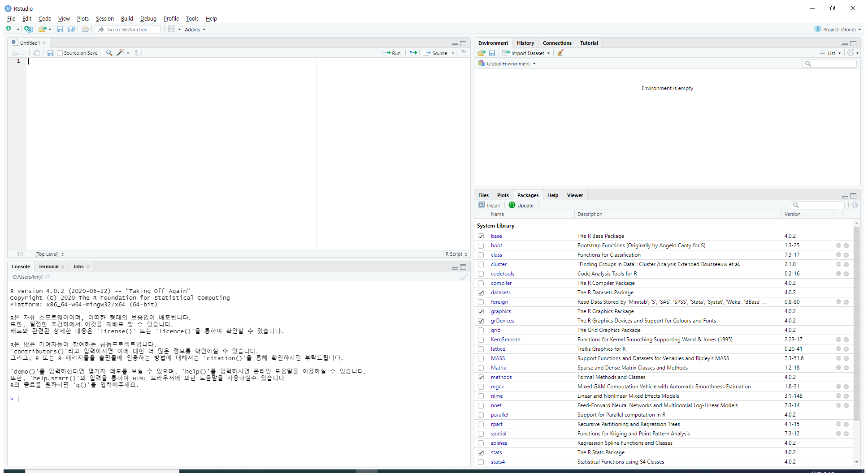This screenshot has height=473, width=868.
Task: Save all open documents icon
Action: click(x=71, y=29)
